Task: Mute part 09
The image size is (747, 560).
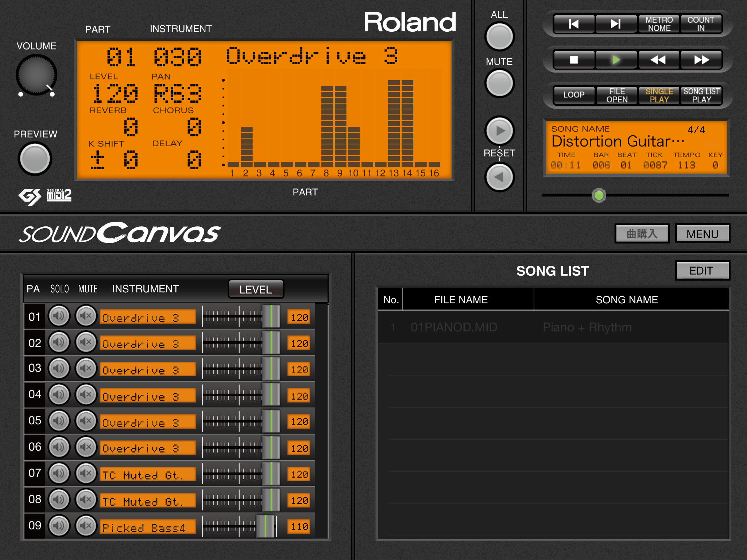Action: [86, 526]
